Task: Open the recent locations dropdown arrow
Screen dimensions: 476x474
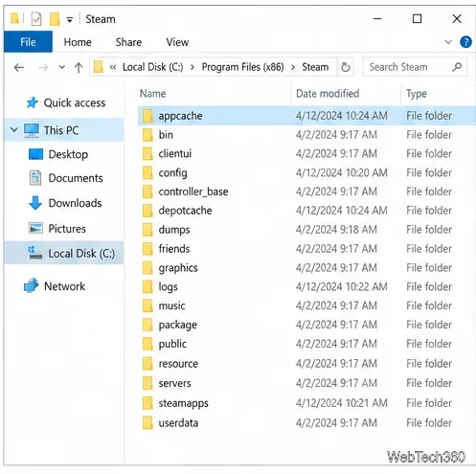Action: pos(62,67)
